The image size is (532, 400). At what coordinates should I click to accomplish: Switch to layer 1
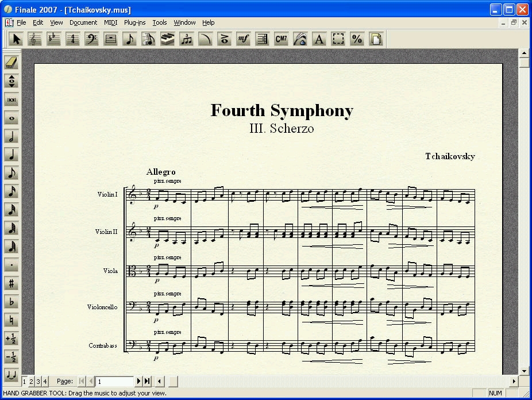tap(25, 382)
